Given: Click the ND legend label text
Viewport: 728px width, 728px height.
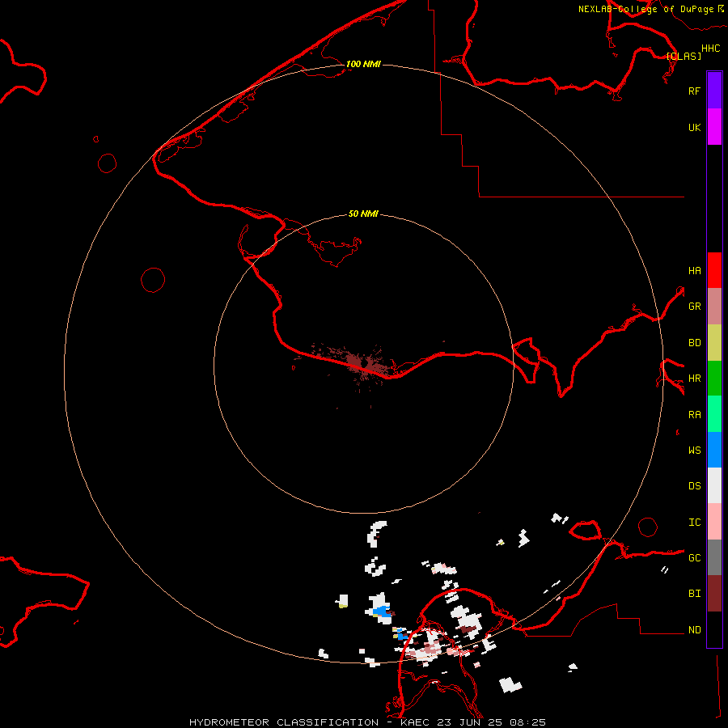Looking at the screenshot, I should (x=695, y=630).
